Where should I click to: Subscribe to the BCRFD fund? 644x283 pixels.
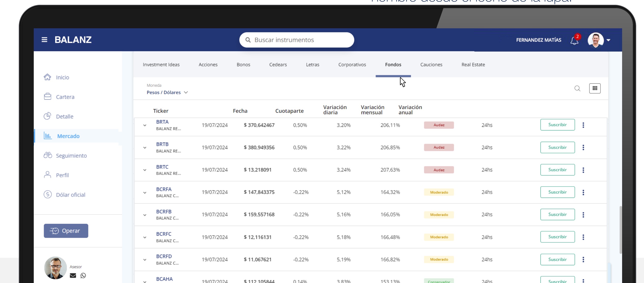(557, 260)
